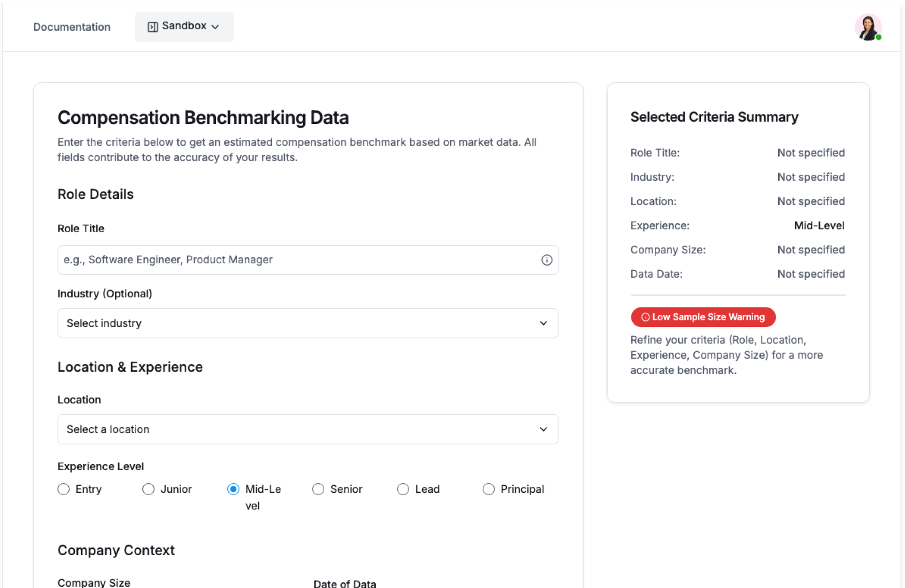Select the Junior radio button
Screen dimensions: 905x588
coord(148,489)
